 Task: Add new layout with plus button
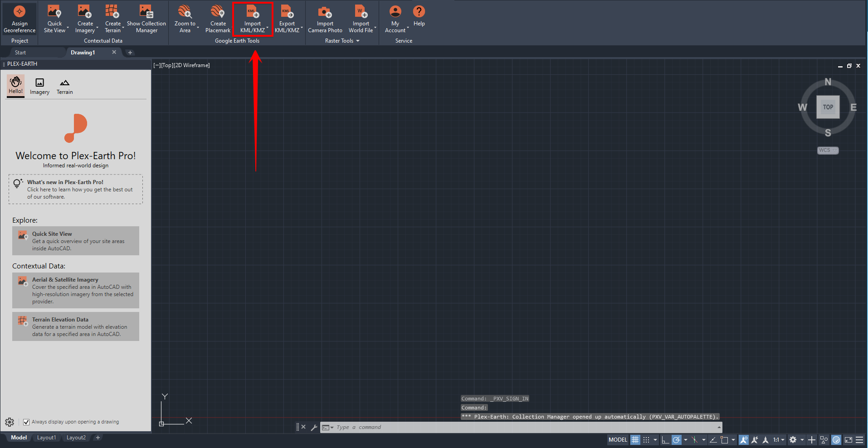pyautogui.click(x=98, y=438)
